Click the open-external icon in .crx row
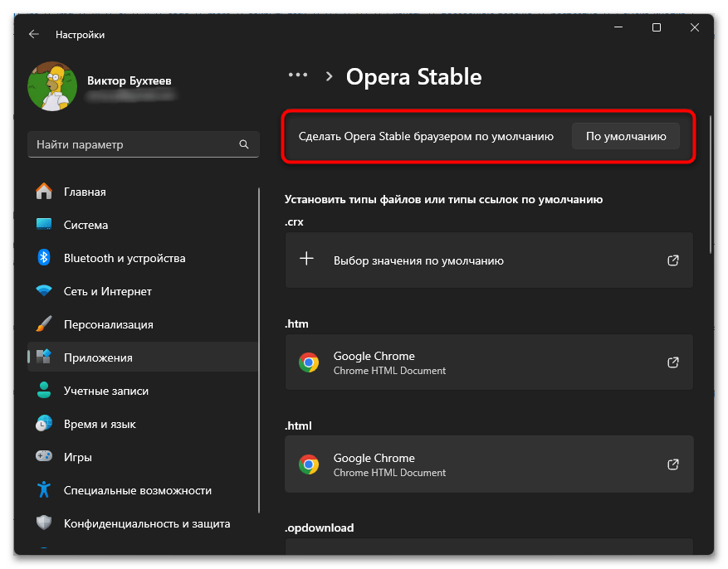This screenshot has height=569, width=728. point(672,260)
